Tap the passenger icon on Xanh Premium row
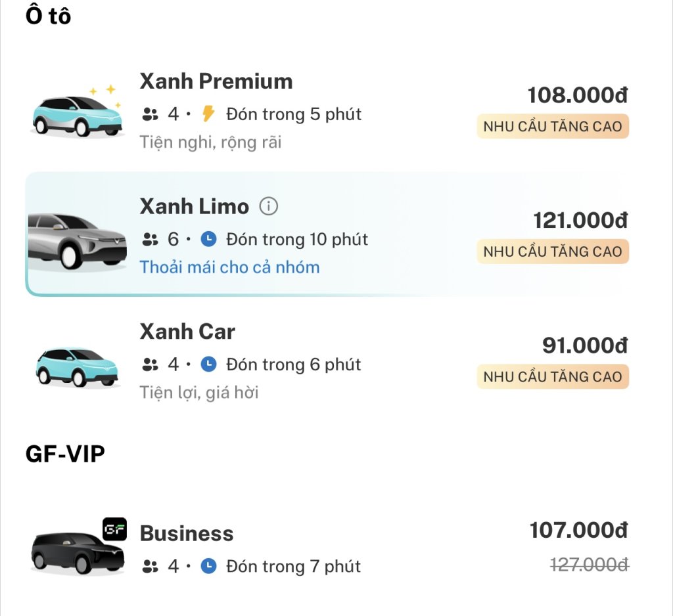The height and width of the screenshot is (616, 673). tap(150, 115)
